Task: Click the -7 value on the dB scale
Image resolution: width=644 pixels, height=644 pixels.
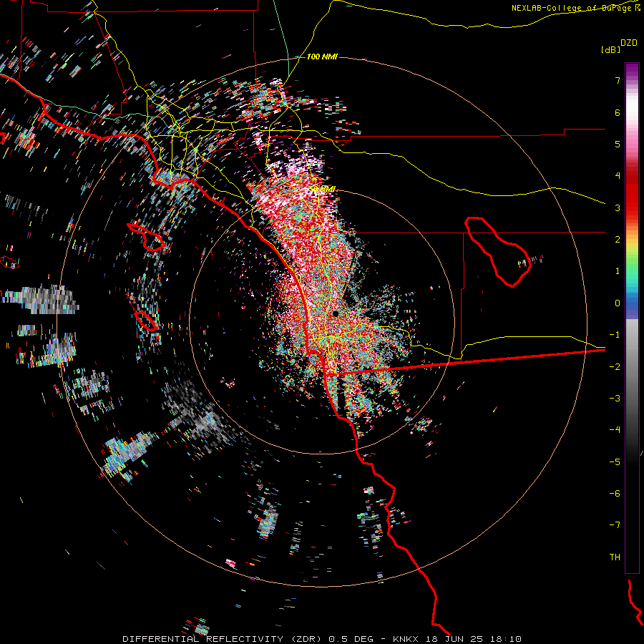Action: tap(615, 525)
